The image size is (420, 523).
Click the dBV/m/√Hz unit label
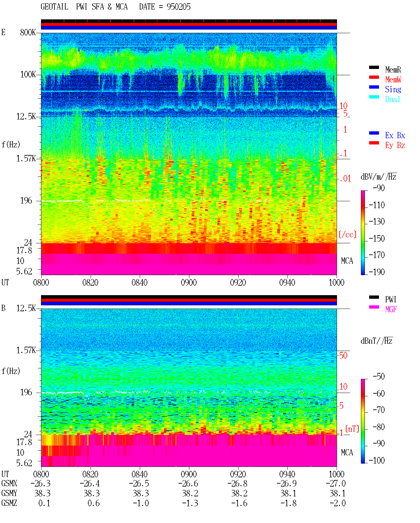[x=379, y=177]
